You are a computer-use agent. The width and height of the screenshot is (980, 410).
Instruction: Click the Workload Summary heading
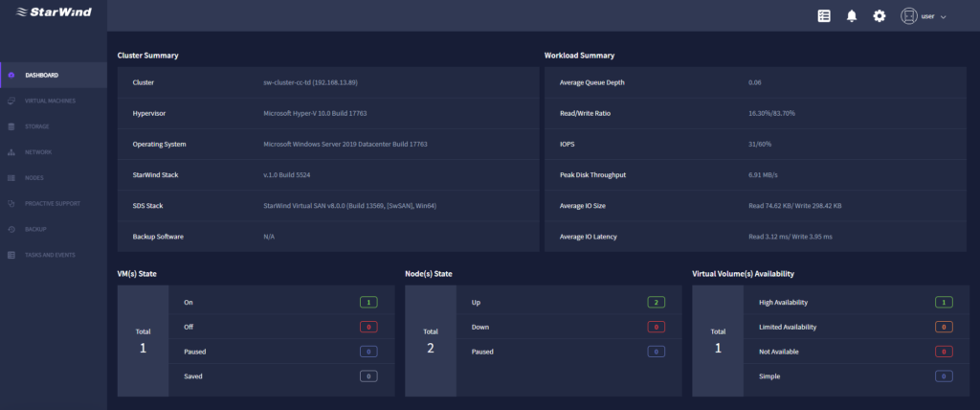(579, 56)
